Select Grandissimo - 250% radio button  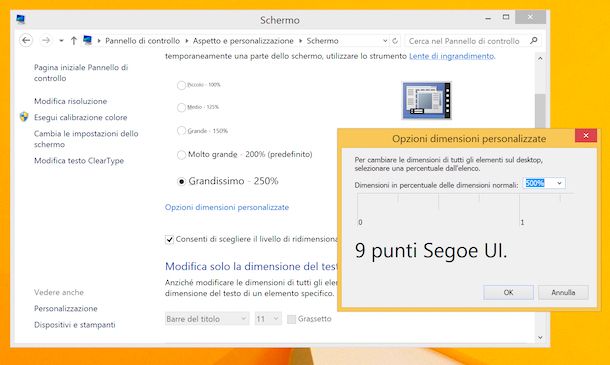[x=181, y=181]
